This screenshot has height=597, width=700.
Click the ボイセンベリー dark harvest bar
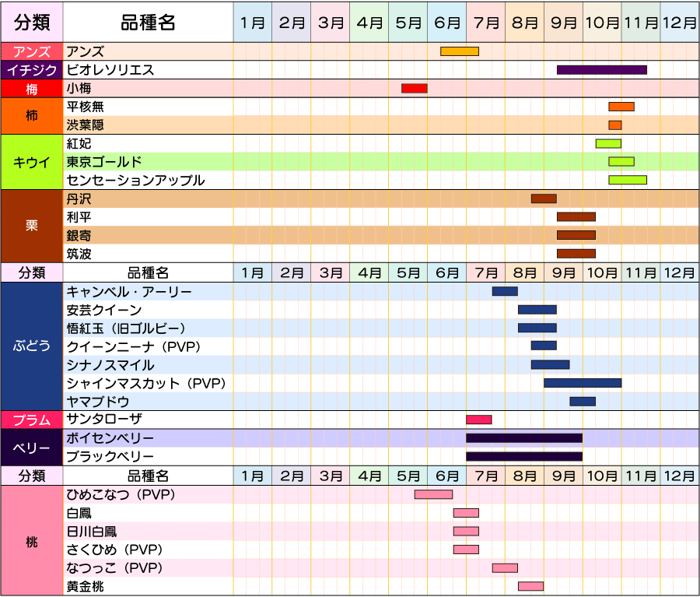[x=524, y=438]
